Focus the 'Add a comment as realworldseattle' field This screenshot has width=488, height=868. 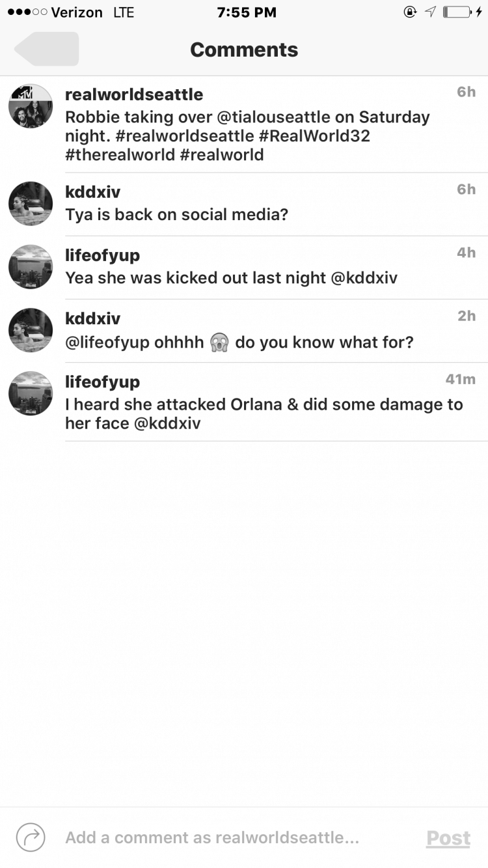[212, 837]
